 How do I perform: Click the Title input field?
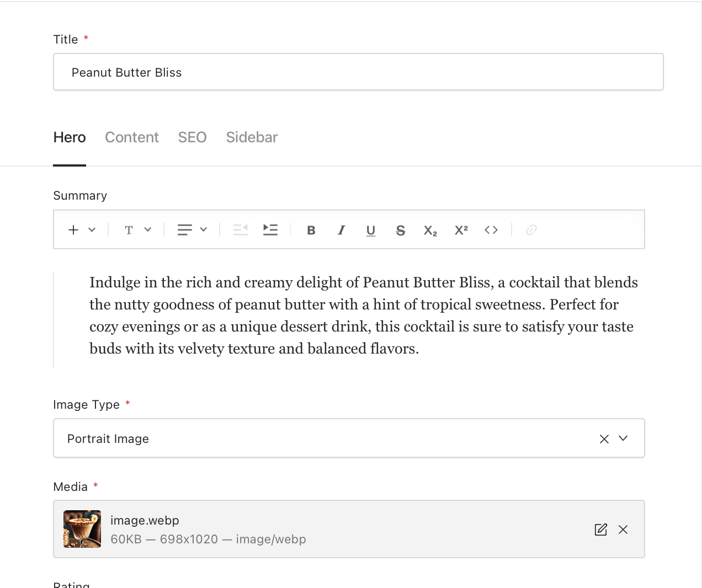[358, 72]
